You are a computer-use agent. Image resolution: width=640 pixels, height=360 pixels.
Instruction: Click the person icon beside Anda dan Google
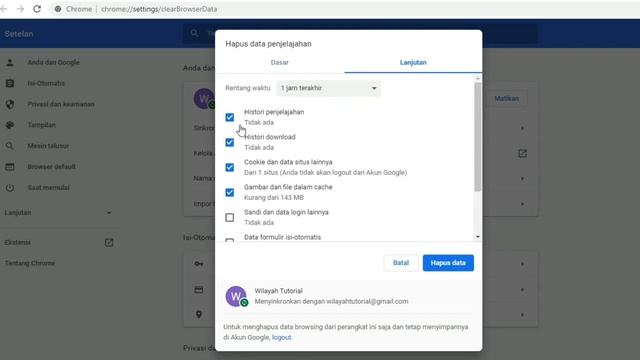coord(10,62)
